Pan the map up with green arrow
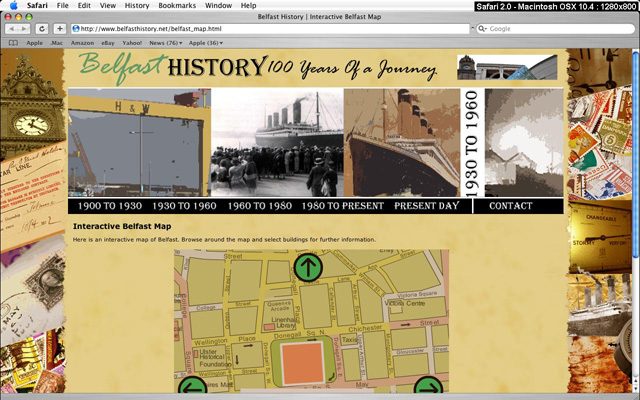Viewport: 640px width, 400px height. click(308, 268)
